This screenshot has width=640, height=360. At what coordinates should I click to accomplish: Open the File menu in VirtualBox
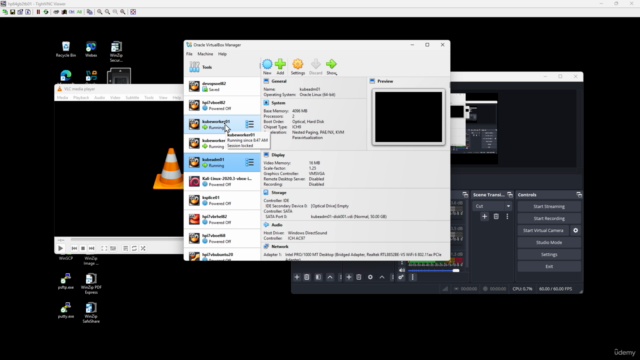[x=189, y=54]
